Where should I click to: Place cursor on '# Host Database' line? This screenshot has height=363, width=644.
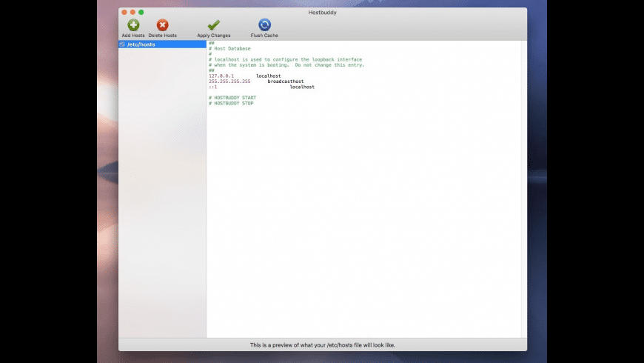(x=232, y=49)
